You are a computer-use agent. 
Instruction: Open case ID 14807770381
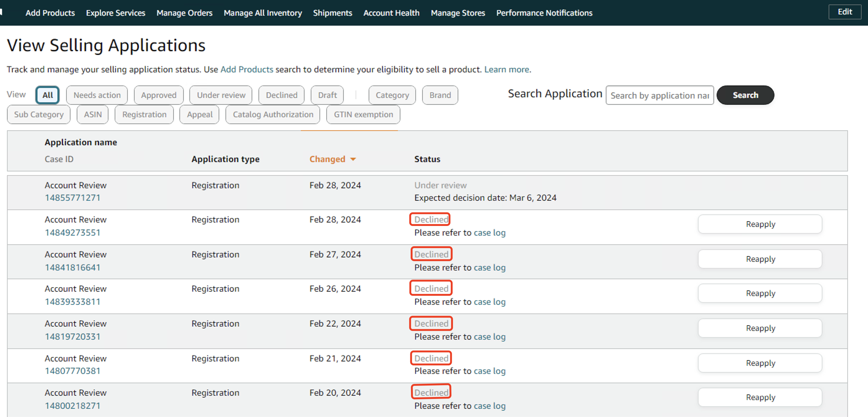tap(73, 371)
